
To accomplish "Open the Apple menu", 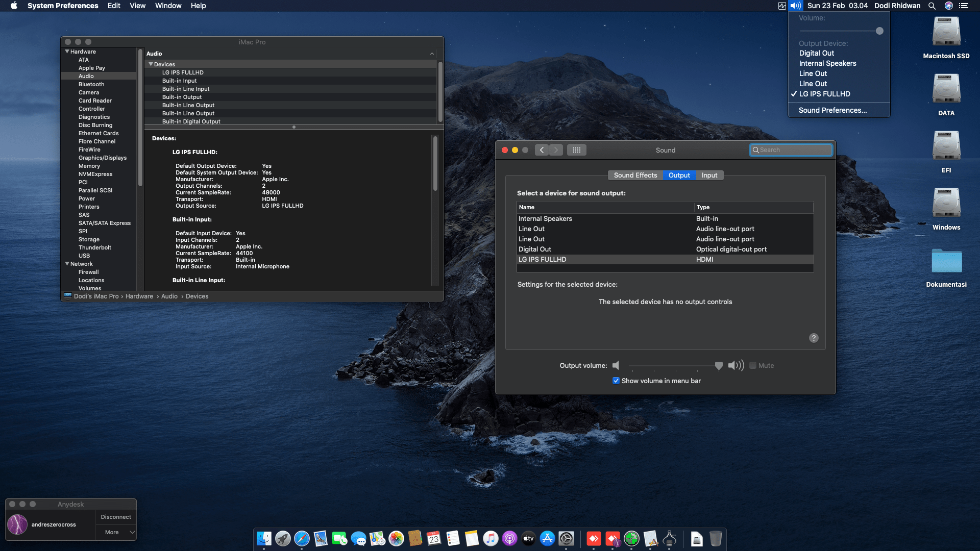I will tap(14, 6).
